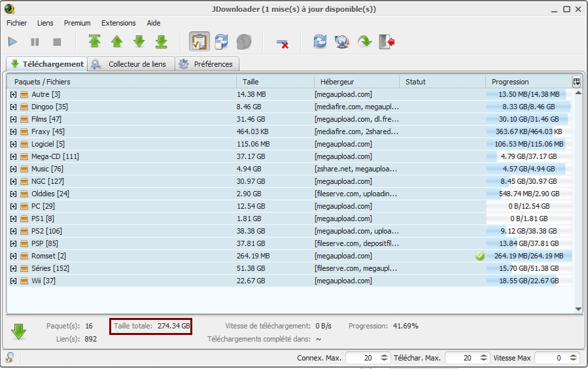Click the big green download arrow icon
The width and height of the screenshot is (588, 369).
point(18,332)
